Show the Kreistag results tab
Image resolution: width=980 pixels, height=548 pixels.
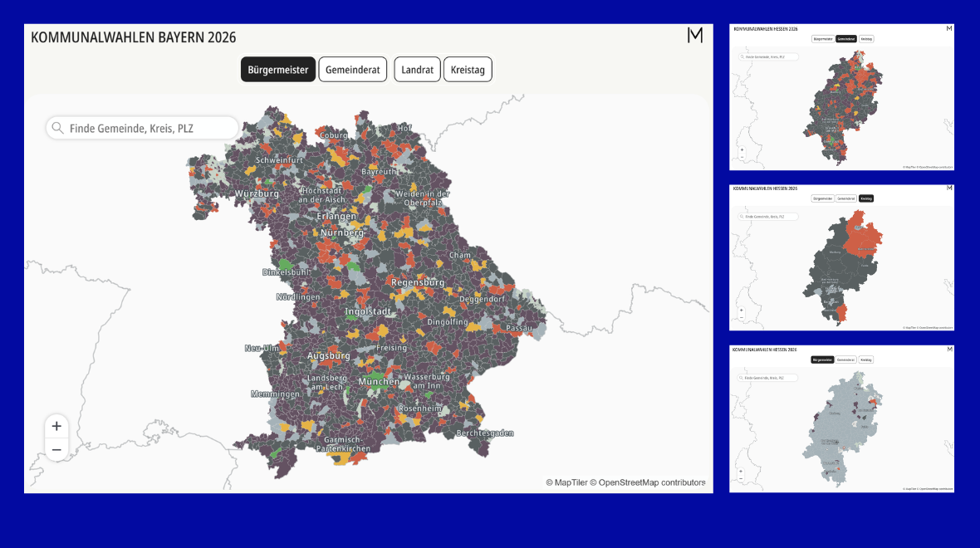point(468,70)
